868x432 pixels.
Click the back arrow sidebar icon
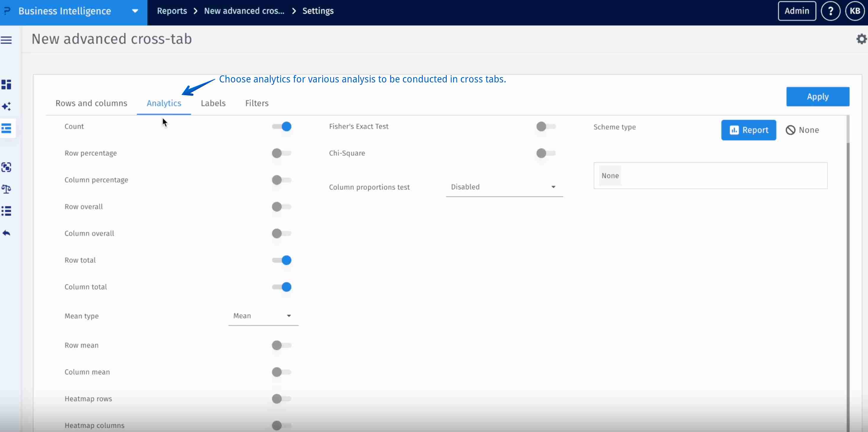7,233
